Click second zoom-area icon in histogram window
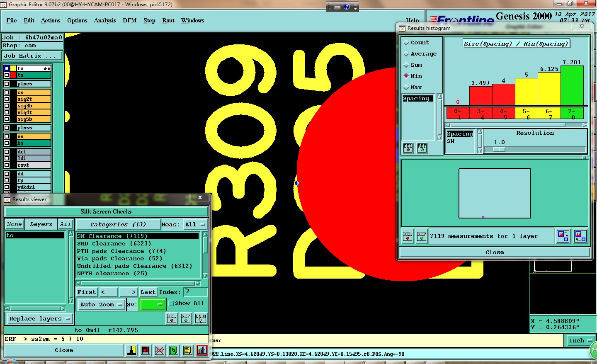597x364 pixels. pyautogui.click(x=580, y=237)
